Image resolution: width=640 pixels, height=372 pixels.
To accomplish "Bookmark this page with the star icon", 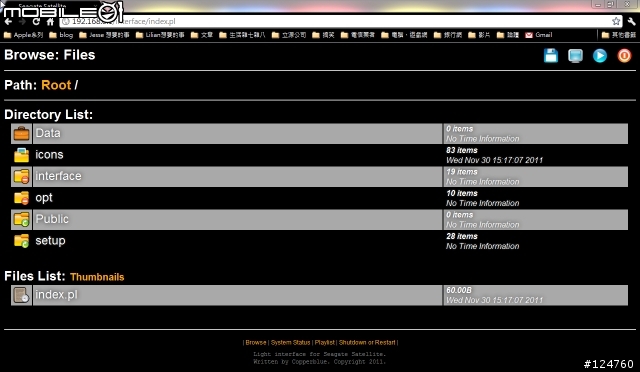I will pyautogui.click(x=616, y=21).
